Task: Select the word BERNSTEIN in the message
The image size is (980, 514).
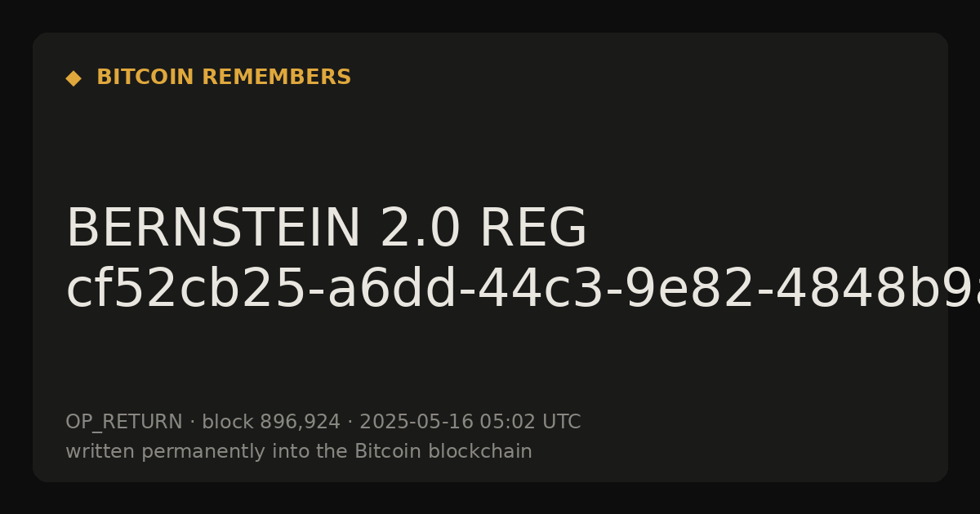Action: (x=213, y=229)
